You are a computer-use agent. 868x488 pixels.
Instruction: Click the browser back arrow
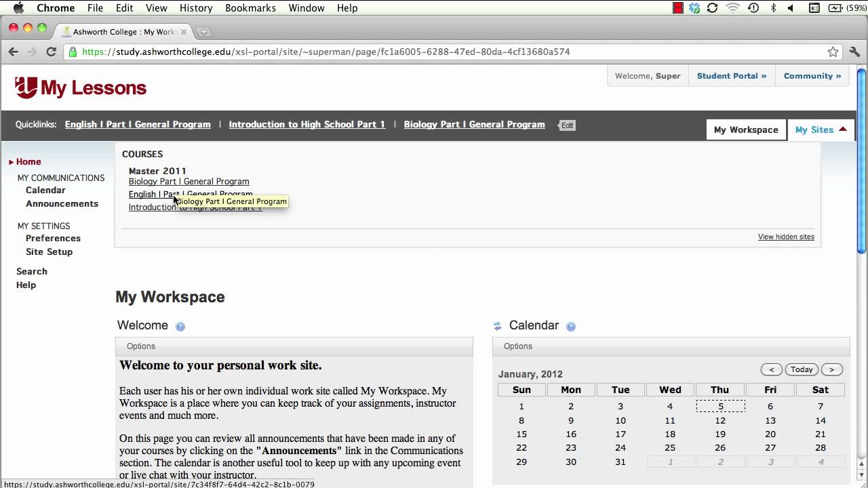[x=13, y=52]
